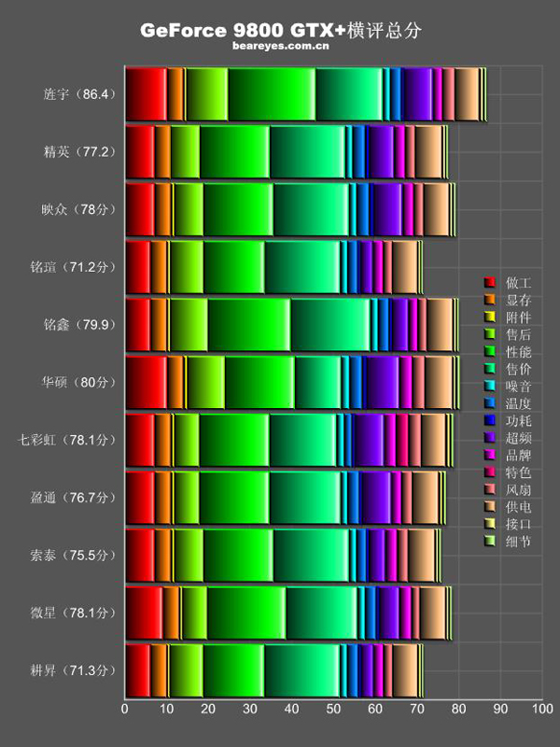Select the 50 axis tick value
Screen dimensions: 560x747
333,709
